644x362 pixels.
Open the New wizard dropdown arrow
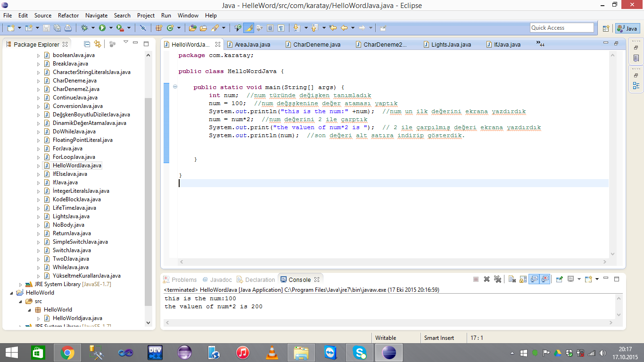pyautogui.click(x=19, y=27)
